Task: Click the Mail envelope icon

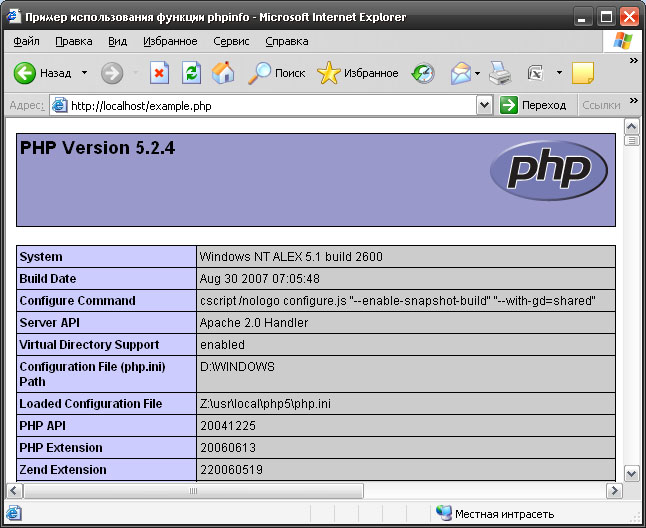Action: point(461,73)
